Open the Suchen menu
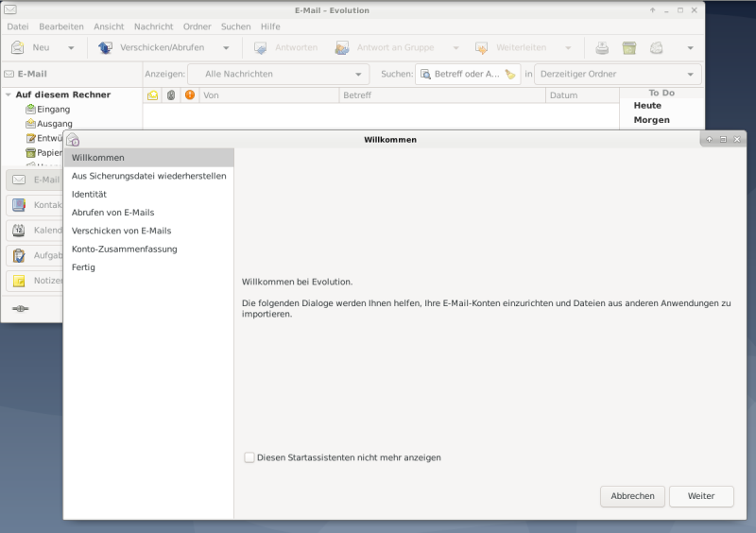Screen dimensions: 756x533 (235, 26)
